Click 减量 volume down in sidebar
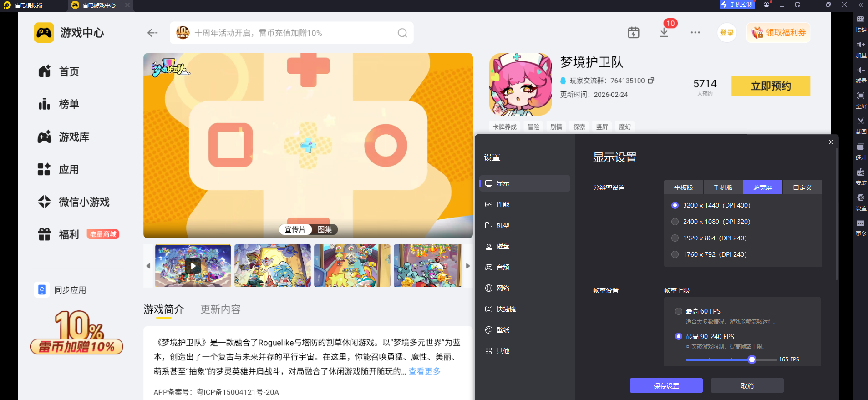Screen dimensions: 868x400 pyautogui.click(x=861, y=75)
